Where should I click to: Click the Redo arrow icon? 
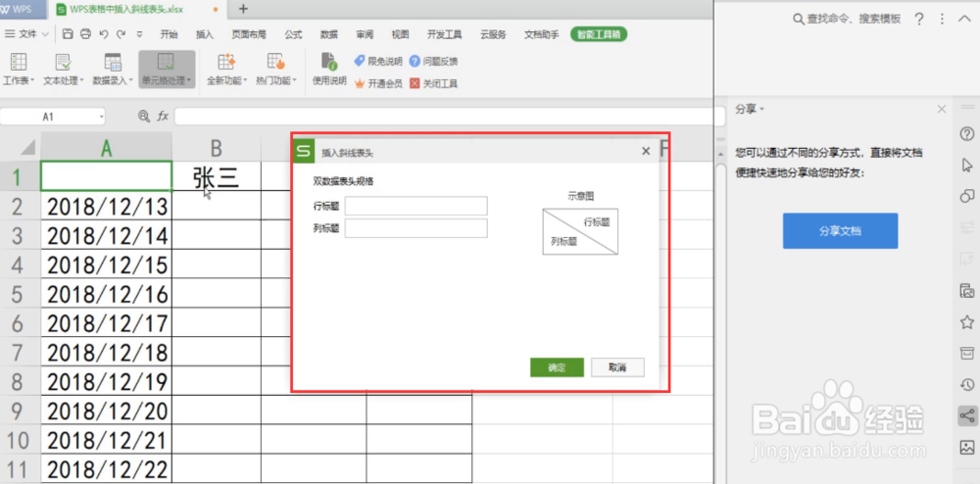pyautogui.click(x=121, y=34)
